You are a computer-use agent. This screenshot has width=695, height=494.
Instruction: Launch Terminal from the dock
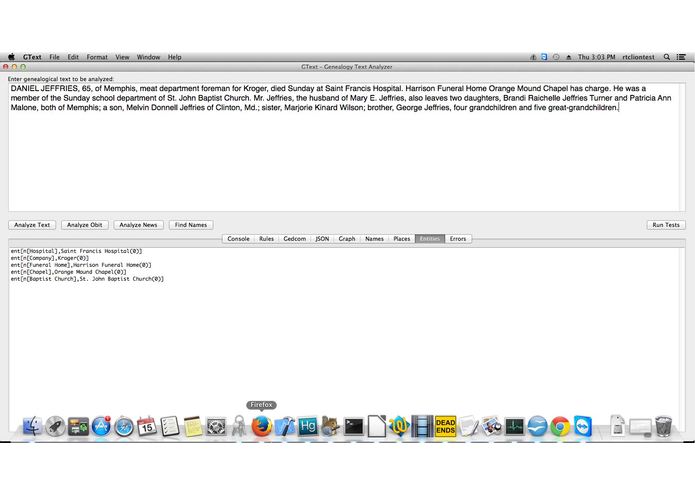(x=354, y=427)
